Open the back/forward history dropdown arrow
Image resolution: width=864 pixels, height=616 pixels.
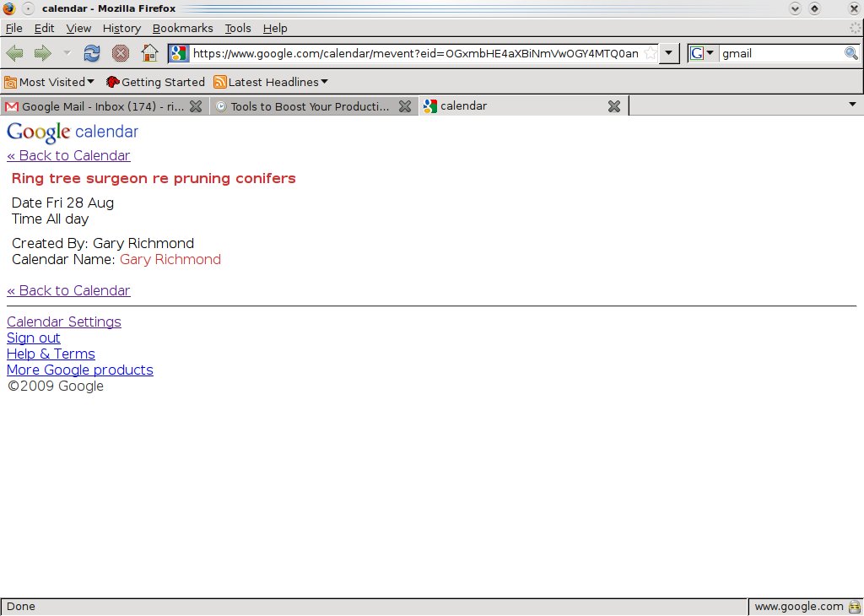pyautogui.click(x=67, y=53)
